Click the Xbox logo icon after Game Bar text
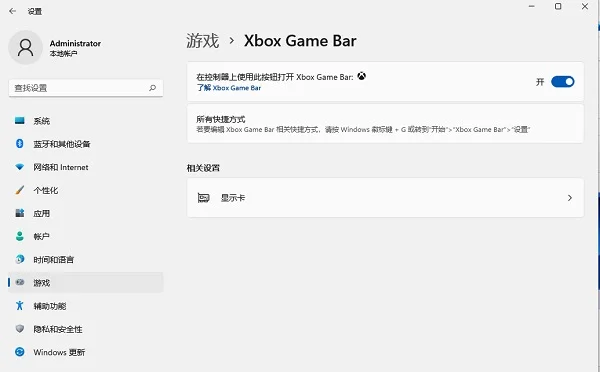The height and width of the screenshot is (372, 600). [362, 76]
